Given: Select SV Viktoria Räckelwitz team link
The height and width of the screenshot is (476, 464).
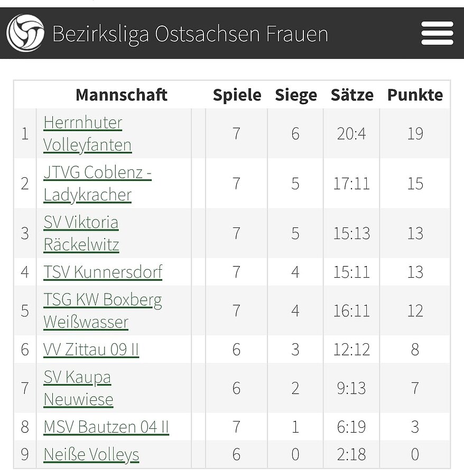Looking at the screenshot, I should [81, 233].
